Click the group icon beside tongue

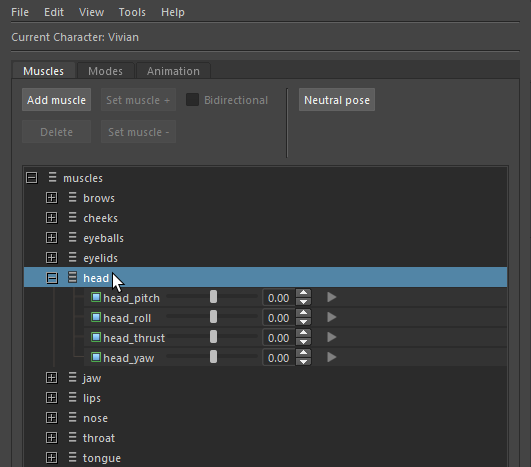pos(72,458)
